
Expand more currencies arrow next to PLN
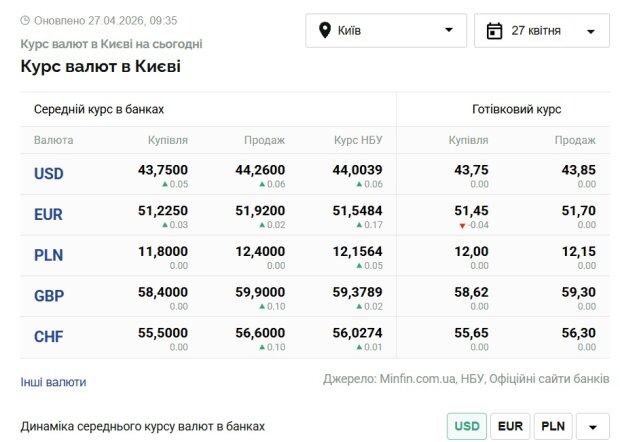593,427
